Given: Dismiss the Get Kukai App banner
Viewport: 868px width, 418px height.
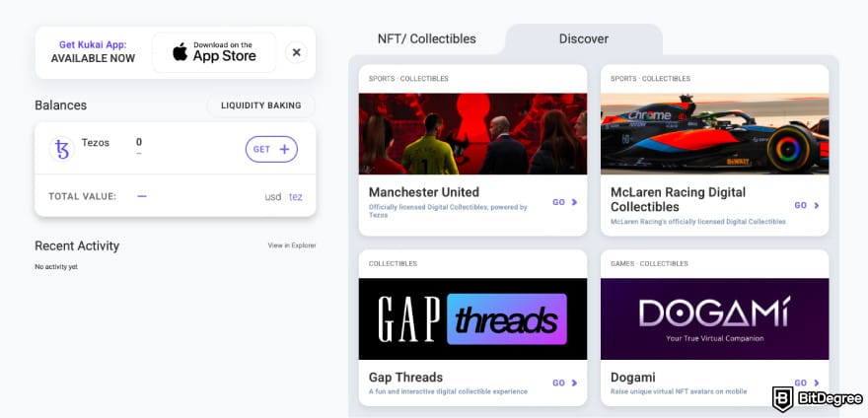Looking at the screenshot, I should pos(296,52).
